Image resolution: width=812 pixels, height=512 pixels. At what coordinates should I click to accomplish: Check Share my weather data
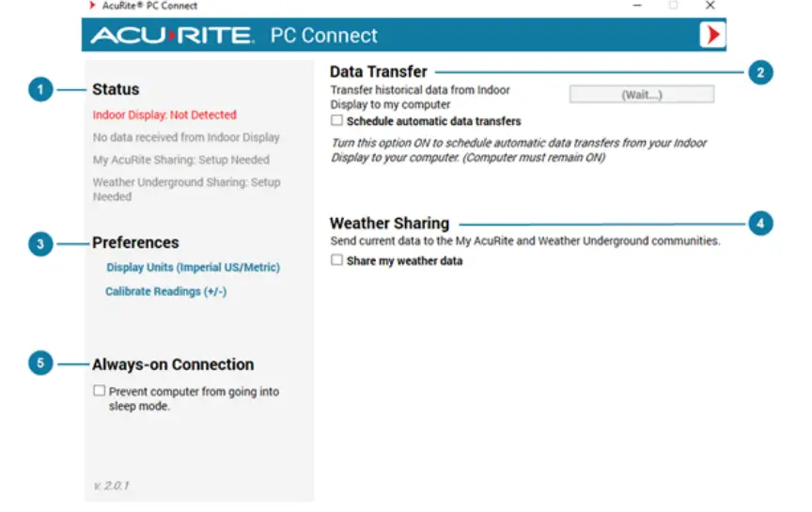pyautogui.click(x=336, y=260)
